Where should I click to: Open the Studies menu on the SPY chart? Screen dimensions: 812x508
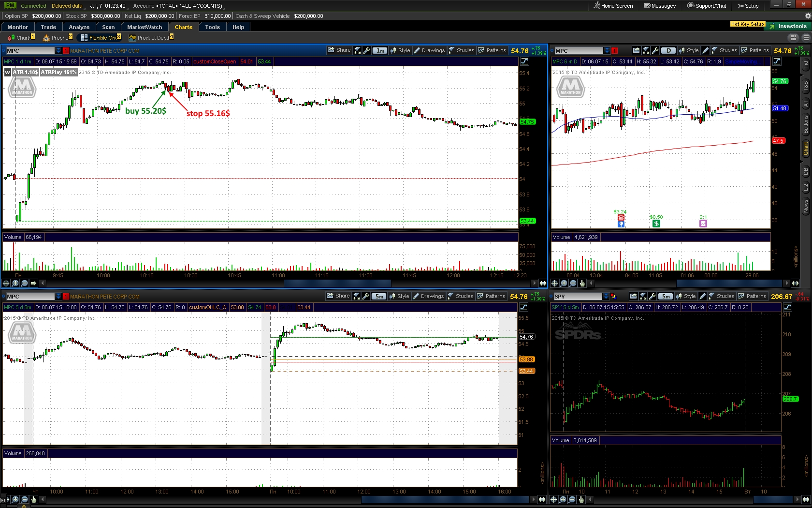click(x=721, y=296)
